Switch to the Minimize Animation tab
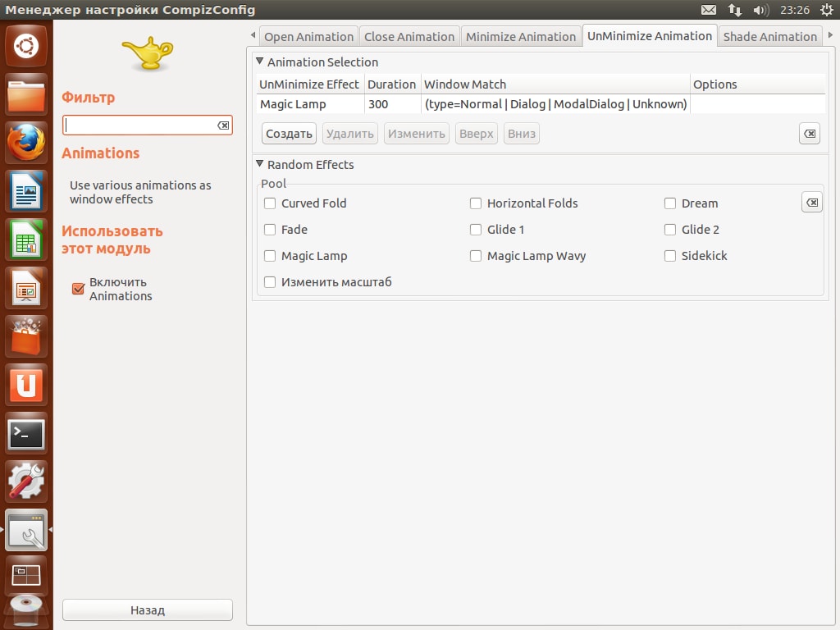This screenshot has height=630, width=840. pyautogui.click(x=521, y=36)
